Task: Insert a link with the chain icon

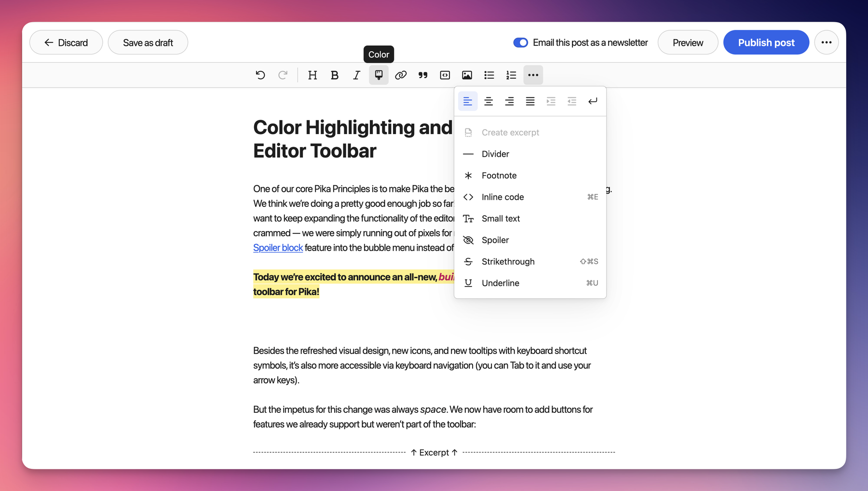Action: (x=401, y=75)
